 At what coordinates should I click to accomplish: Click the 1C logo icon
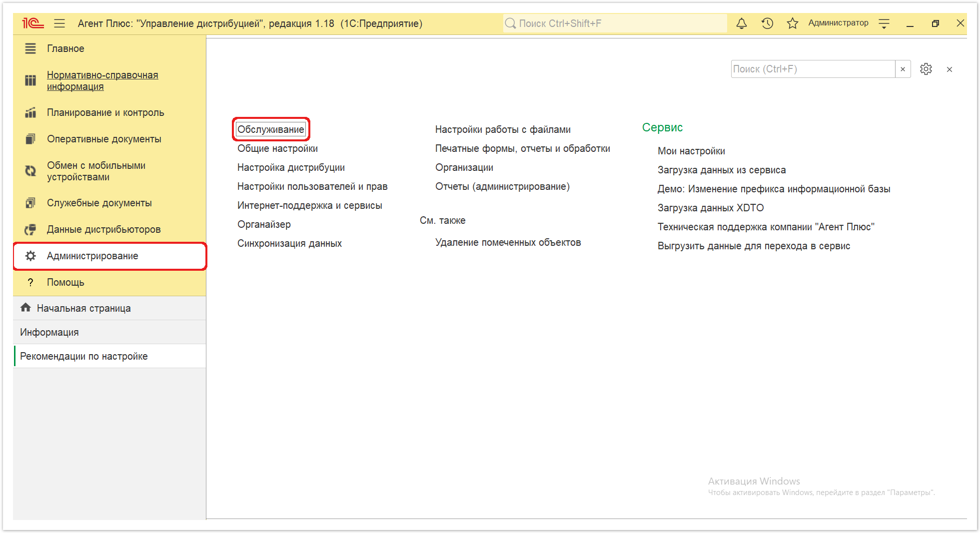coord(33,23)
